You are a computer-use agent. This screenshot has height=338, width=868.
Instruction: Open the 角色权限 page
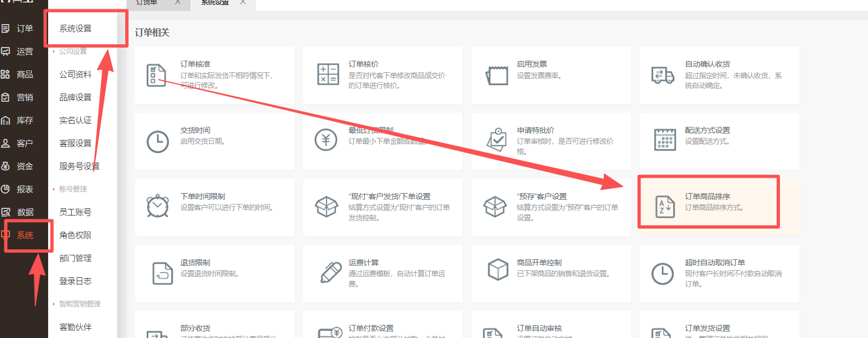[x=75, y=235]
